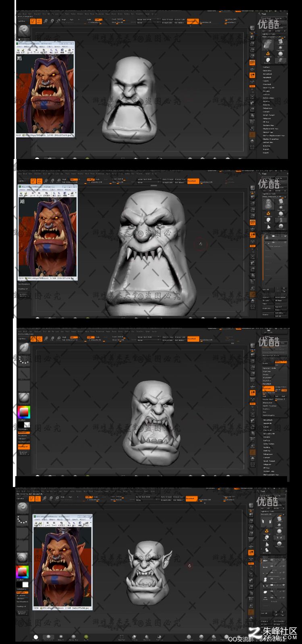Expand ZRemesher in the view without reference window
This screenshot has height=644, width=302.
[267, 402]
